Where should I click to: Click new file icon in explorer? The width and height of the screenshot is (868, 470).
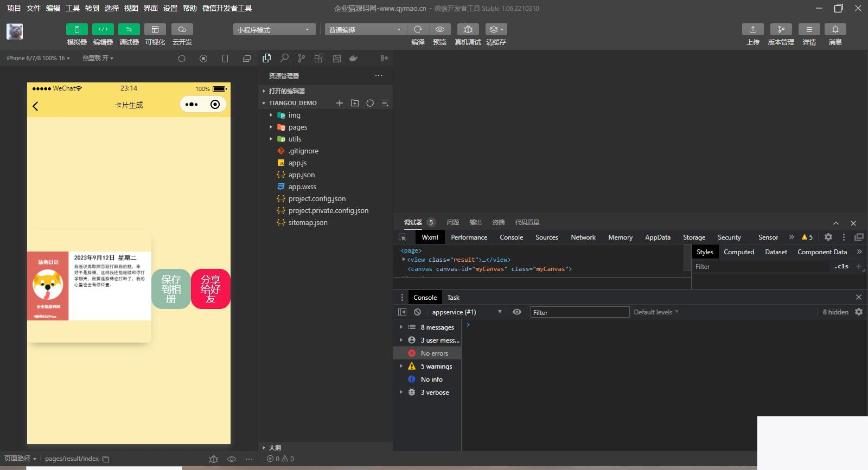pos(340,103)
